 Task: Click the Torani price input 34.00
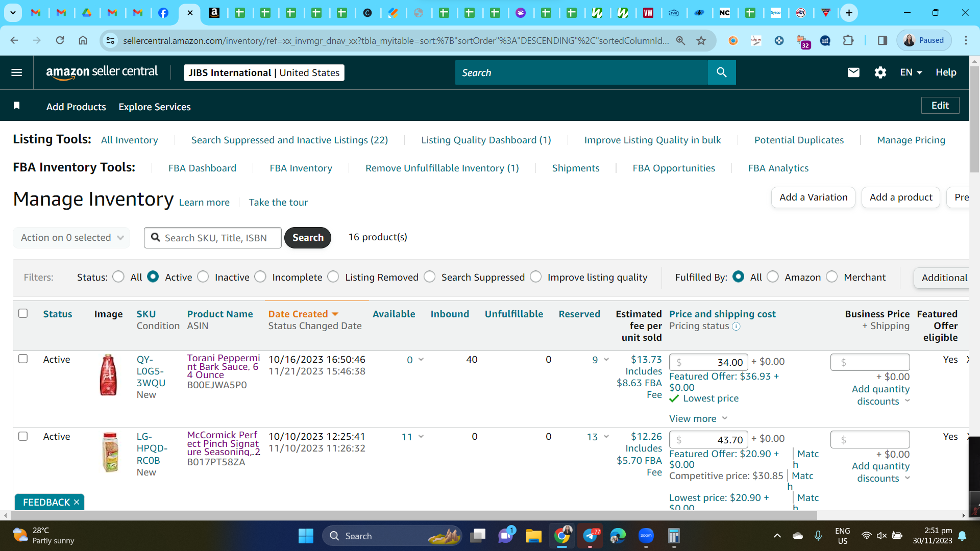[708, 362]
